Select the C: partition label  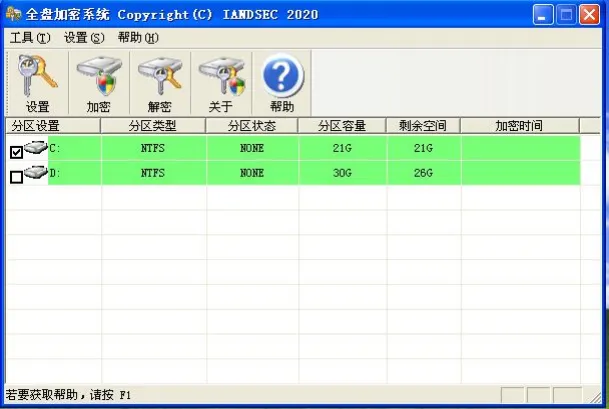(55, 148)
